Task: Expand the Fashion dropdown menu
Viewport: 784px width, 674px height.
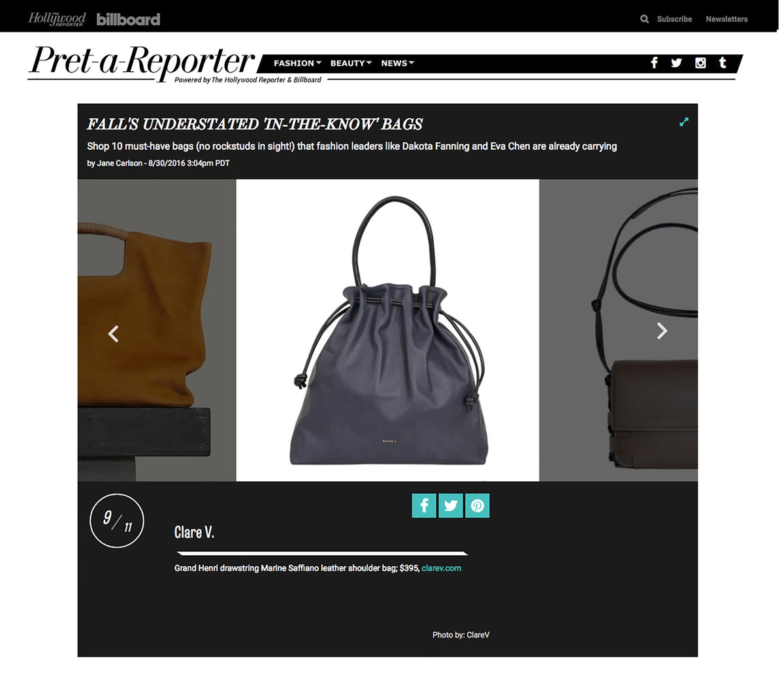Action: click(297, 63)
